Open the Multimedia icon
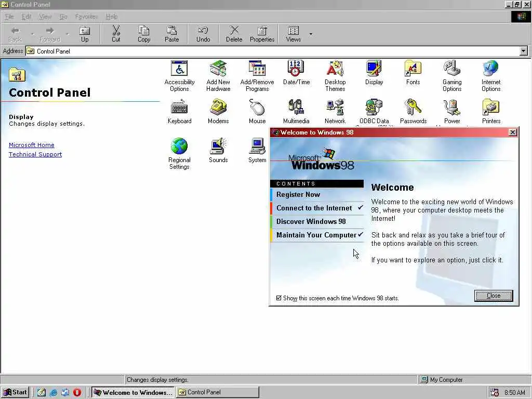The image size is (532, 399). (x=296, y=112)
